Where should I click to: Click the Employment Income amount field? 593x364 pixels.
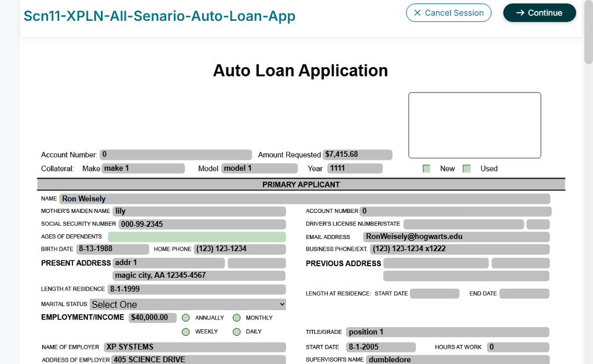[152, 318]
